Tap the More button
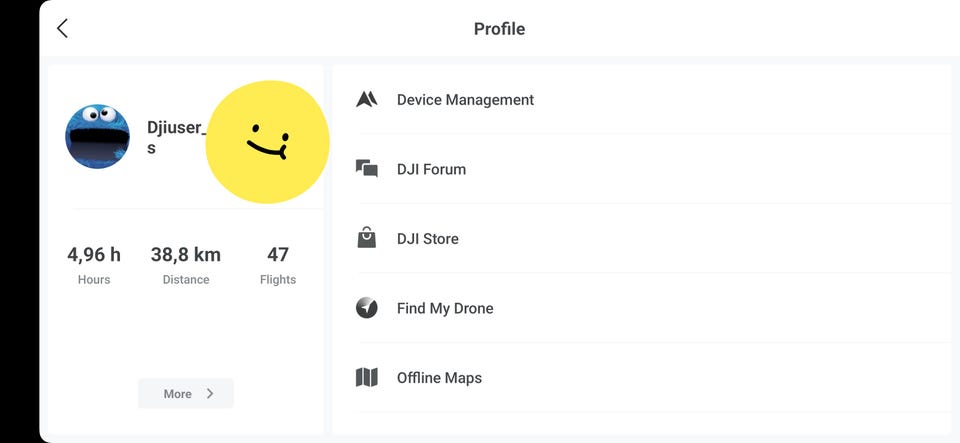Screen dimensions: 960x443 tap(186, 393)
